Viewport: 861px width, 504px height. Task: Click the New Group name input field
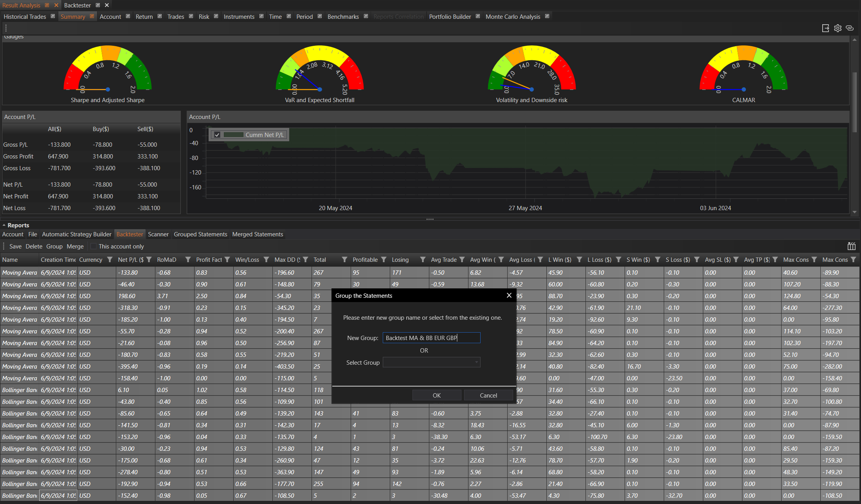(x=431, y=338)
